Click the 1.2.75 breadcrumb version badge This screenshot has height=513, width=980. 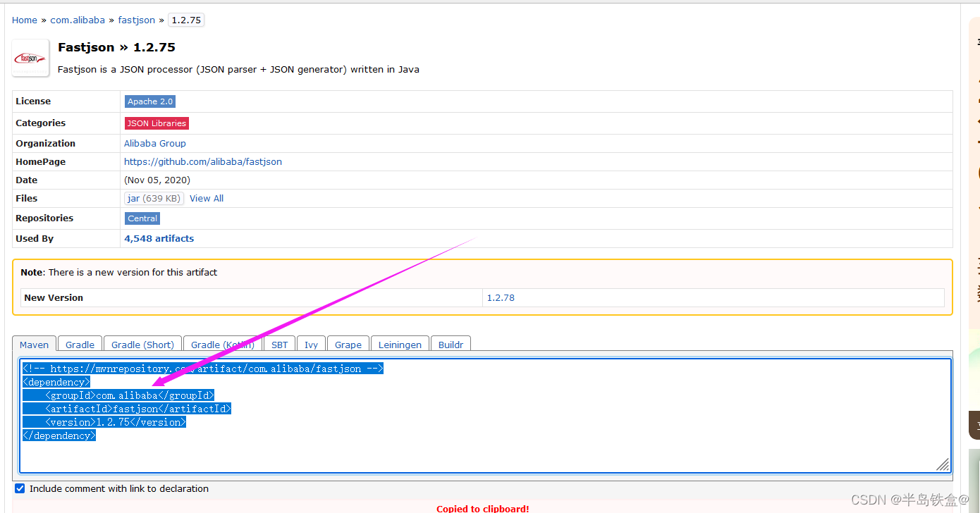pos(186,20)
